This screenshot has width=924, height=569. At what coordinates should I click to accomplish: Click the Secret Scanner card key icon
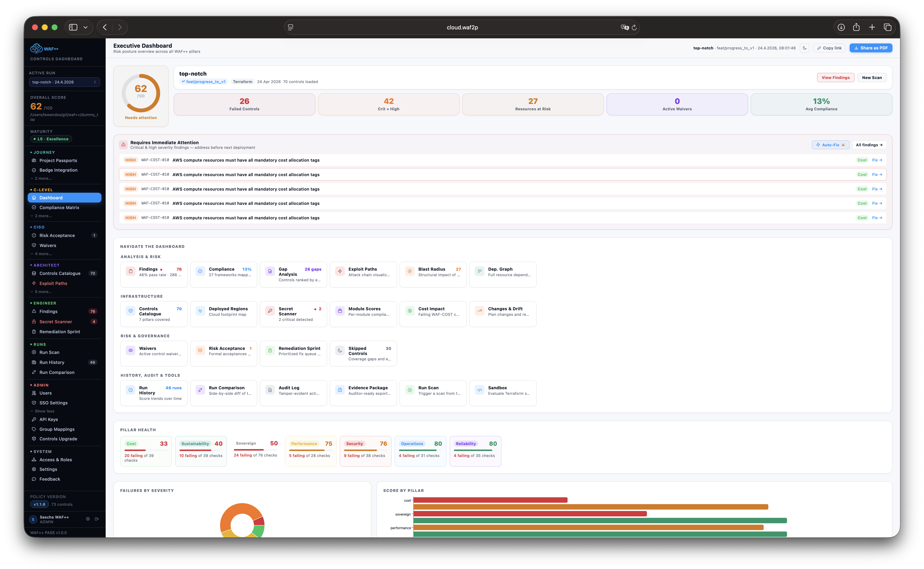(270, 311)
